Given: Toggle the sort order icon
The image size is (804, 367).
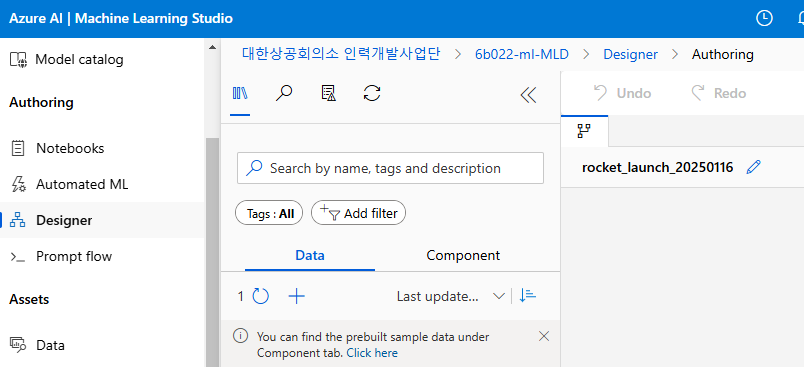Looking at the screenshot, I should (x=528, y=296).
